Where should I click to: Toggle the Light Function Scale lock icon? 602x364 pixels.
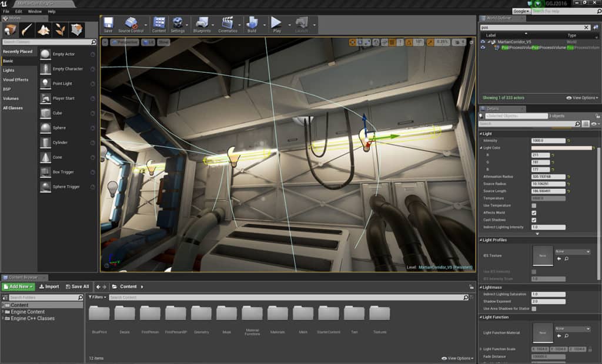coord(590,349)
